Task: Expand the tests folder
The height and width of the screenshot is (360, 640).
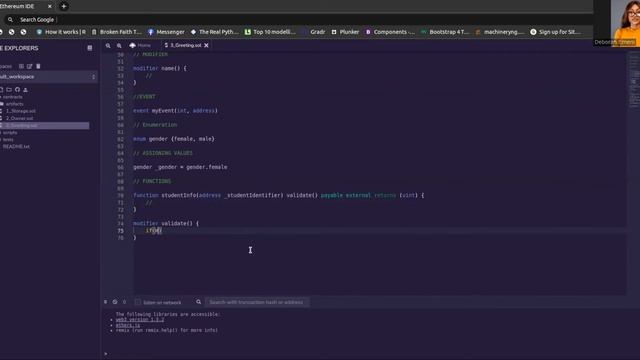Action: click(x=8, y=140)
